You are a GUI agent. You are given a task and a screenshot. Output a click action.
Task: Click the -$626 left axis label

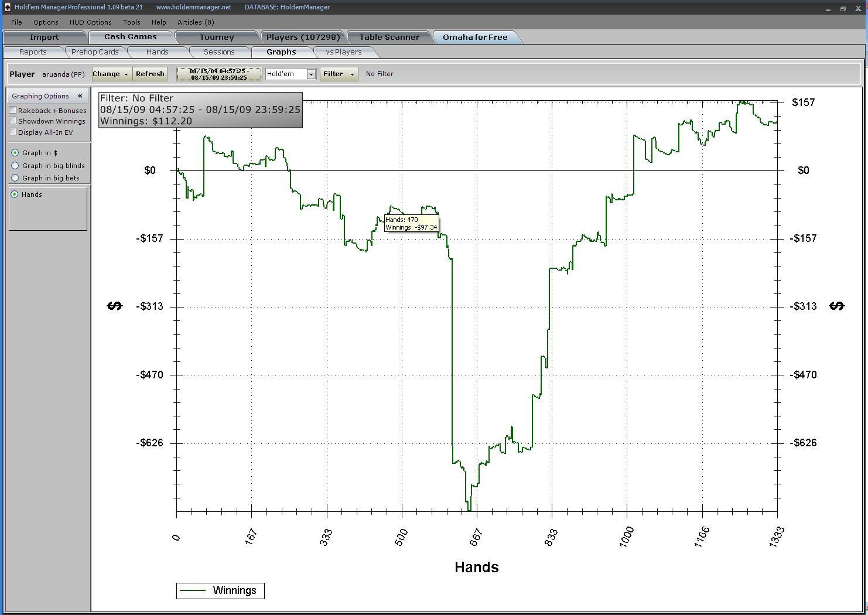[x=150, y=443]
